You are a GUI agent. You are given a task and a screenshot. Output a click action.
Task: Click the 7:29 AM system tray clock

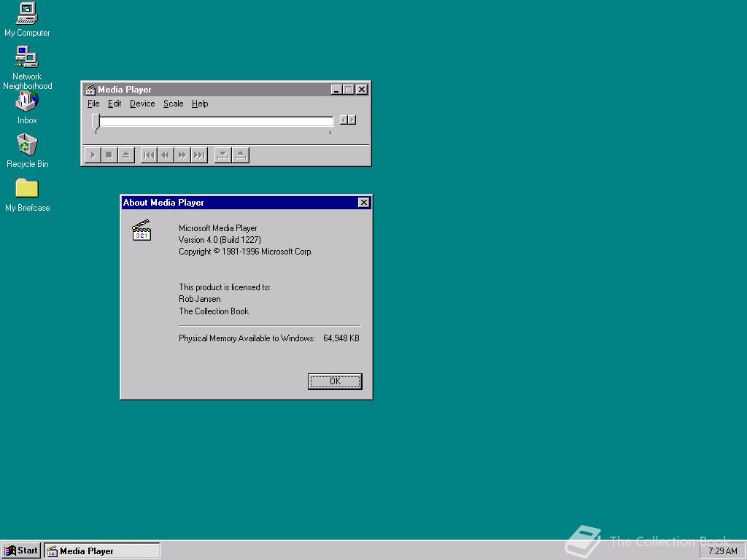[722, 551]
